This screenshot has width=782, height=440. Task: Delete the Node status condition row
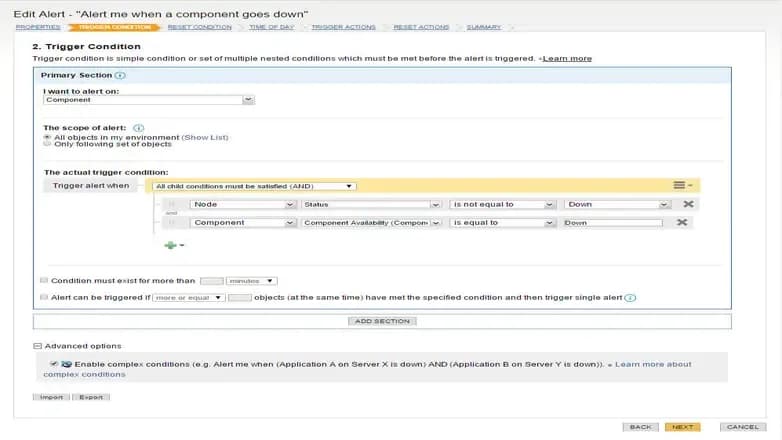[x=688, y=204]
